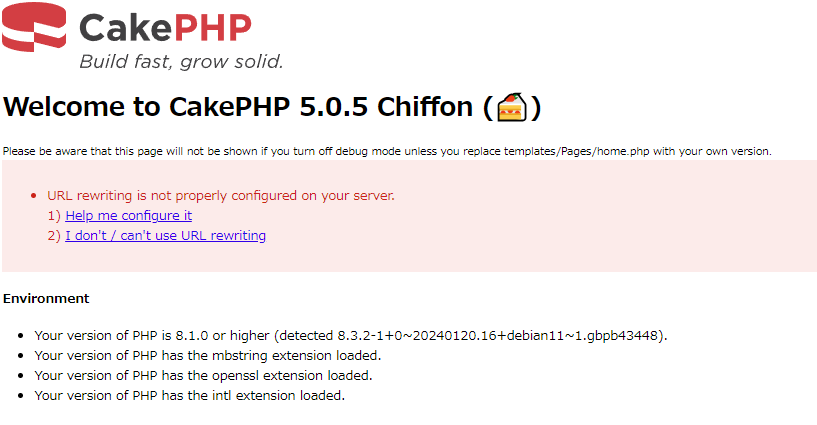This screenshot has height=425, width=817.
Task: Click the "1)" number before the Help link
Action: tap(54, 215)
